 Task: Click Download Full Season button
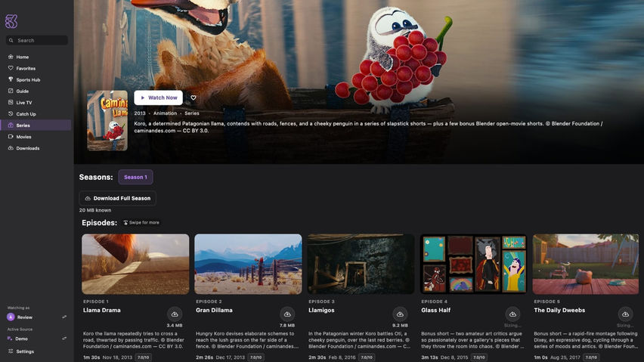click(117, 198)
